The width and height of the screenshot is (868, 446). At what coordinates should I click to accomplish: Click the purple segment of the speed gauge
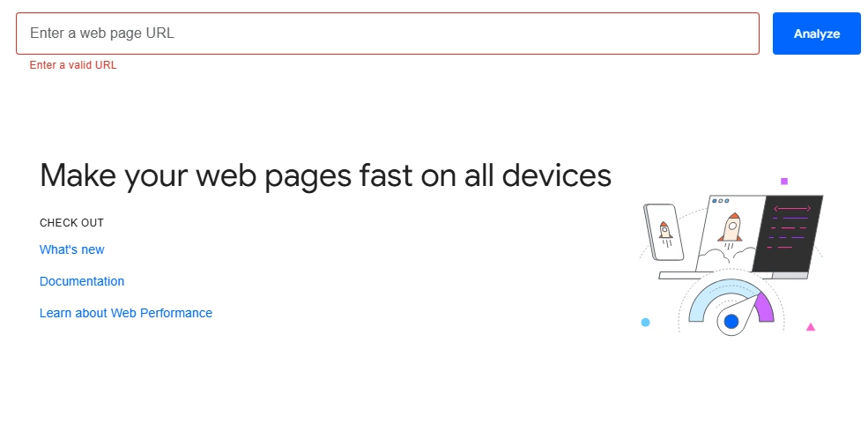(x=764, y=307)
